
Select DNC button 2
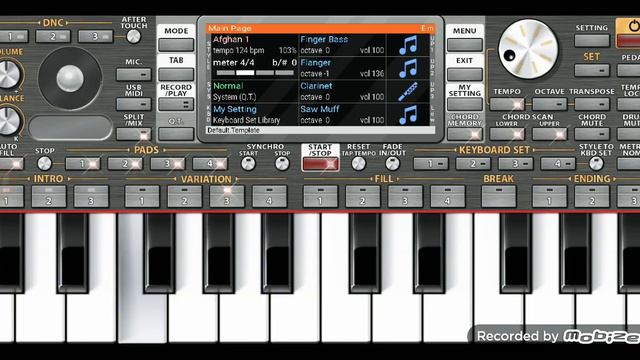pos(53,36)
